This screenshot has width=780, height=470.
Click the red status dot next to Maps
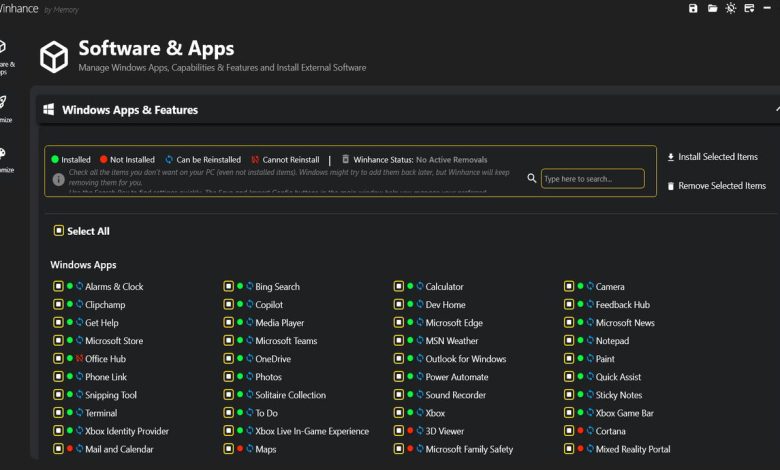pyautogui.click(x=240, y=449)
